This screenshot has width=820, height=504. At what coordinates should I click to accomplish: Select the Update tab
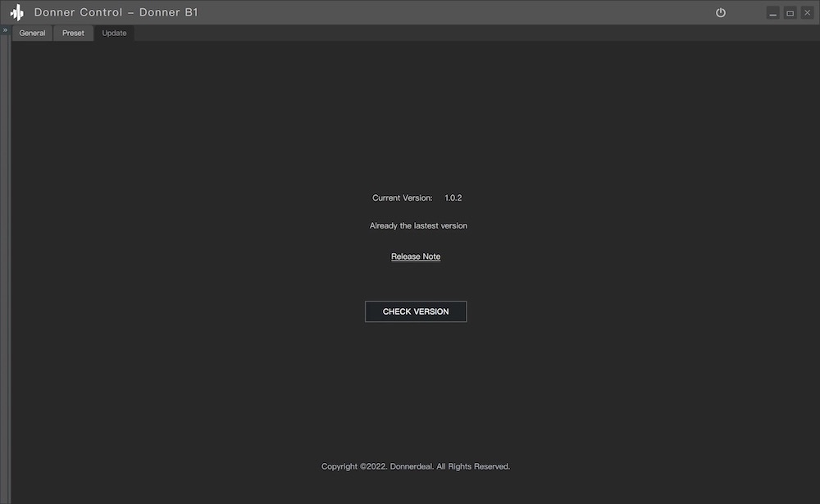pyautogui.click(x=114, y=33)
